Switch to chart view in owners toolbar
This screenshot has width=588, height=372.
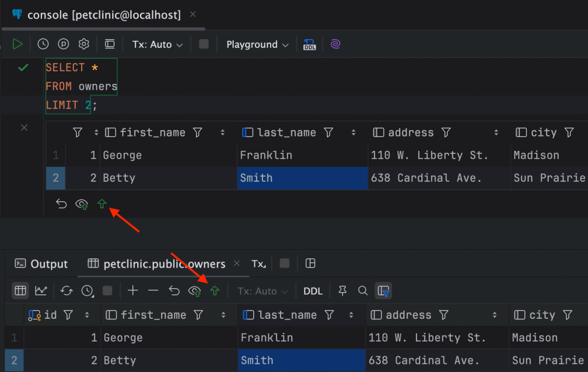pos(41,291)
